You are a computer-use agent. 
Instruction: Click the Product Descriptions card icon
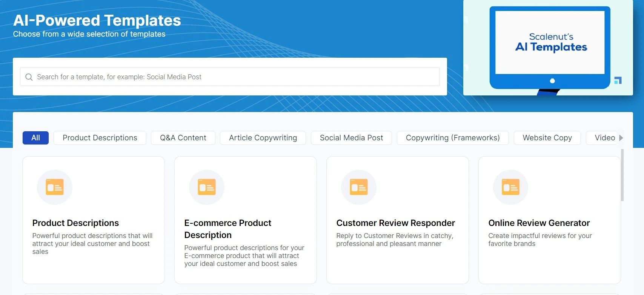click(x=55, y=187)
